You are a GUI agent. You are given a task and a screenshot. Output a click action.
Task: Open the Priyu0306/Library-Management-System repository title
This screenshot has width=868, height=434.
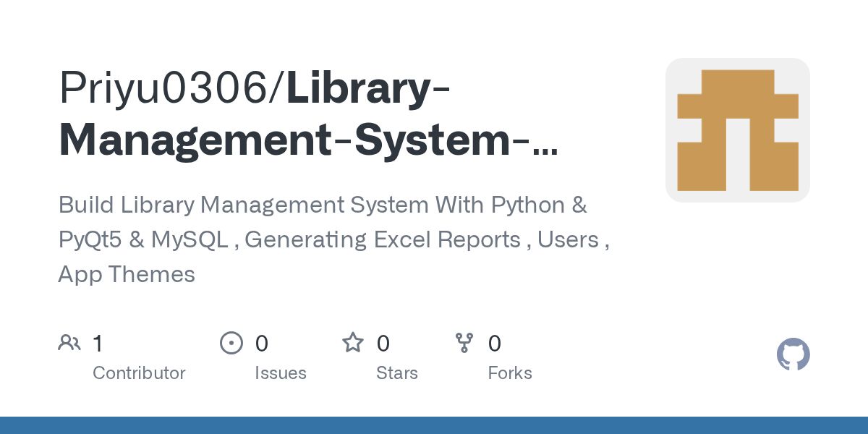click(308, 116)
